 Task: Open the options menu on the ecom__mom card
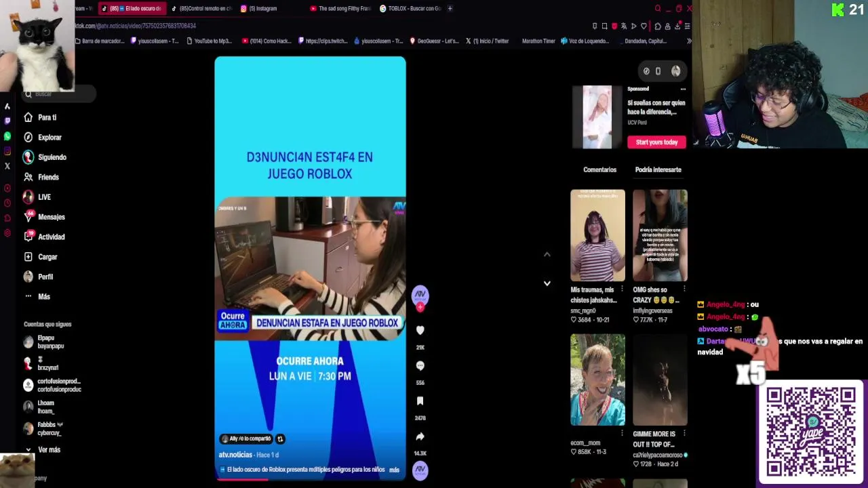click(x=622, y=434)
